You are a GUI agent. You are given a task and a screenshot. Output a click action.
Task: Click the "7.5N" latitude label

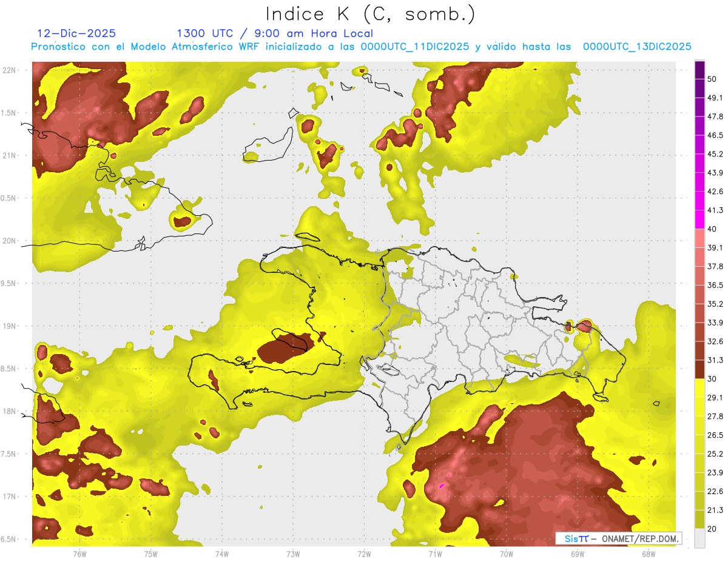[x=9, y=454]
